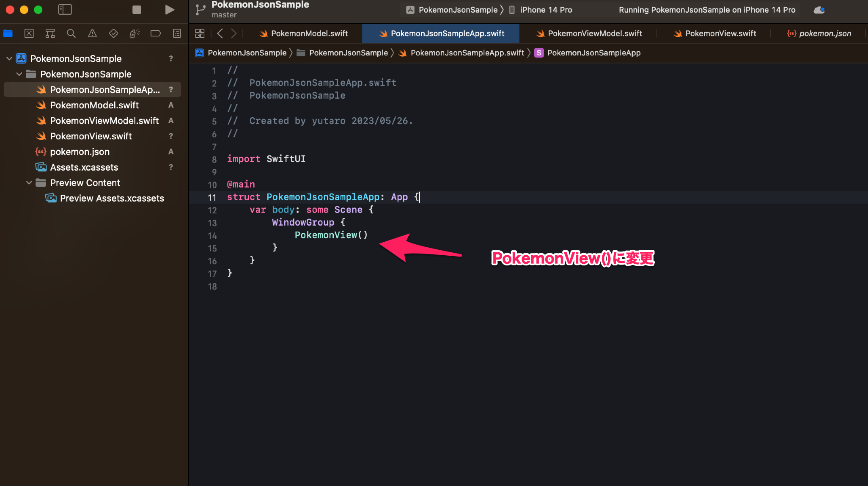Viewport: 868px width, 486px height.
Task: Open the Issue navigator warning icon
Action: pyautogui.click(x=92, y=33)
